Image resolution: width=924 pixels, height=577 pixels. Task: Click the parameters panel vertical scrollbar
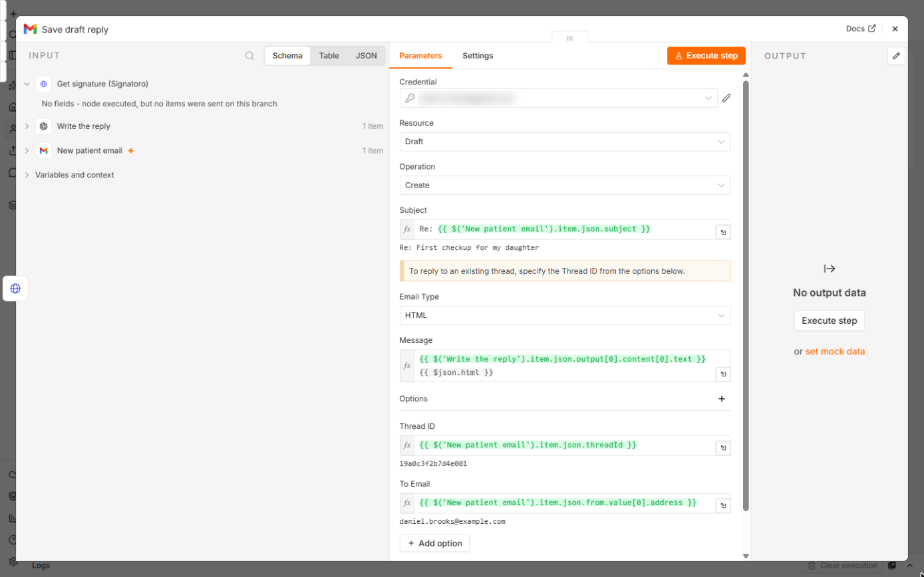[746, 295]
